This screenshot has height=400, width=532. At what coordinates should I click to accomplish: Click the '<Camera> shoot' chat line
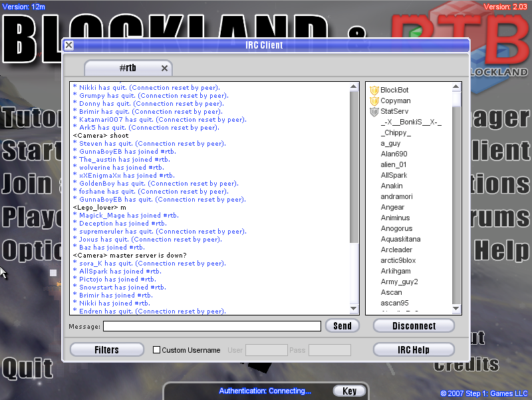(100, 136)
